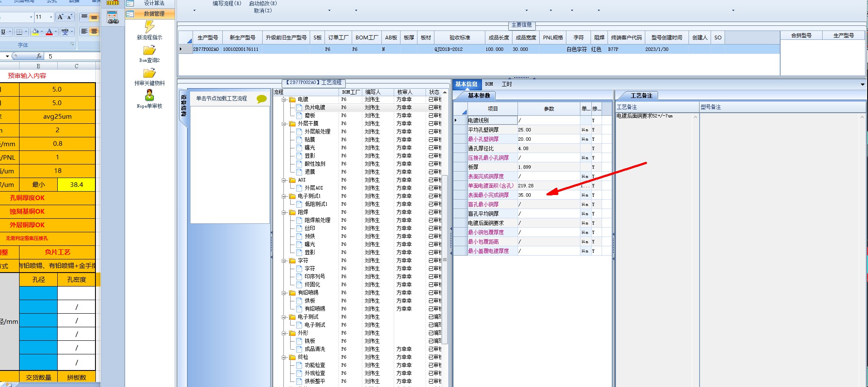The width and height of the screenshot is (868, 387).
Task: Click the 终固化 document icon
Action: pos(299,285)
